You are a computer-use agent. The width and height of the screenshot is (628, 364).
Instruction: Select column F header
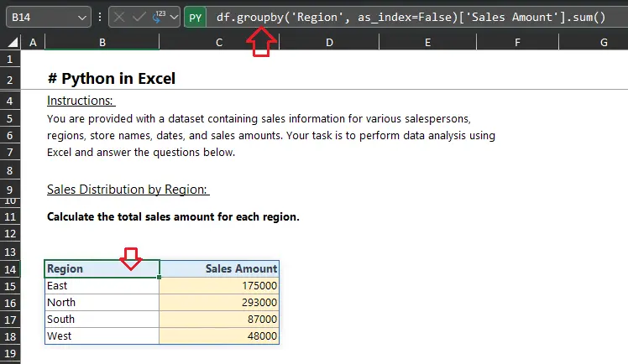coord(517,42)
